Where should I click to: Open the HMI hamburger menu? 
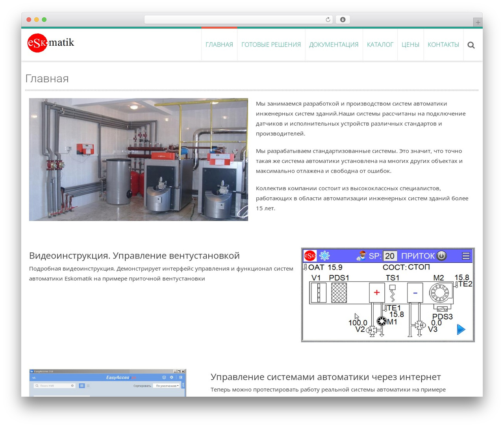point(466,256)
